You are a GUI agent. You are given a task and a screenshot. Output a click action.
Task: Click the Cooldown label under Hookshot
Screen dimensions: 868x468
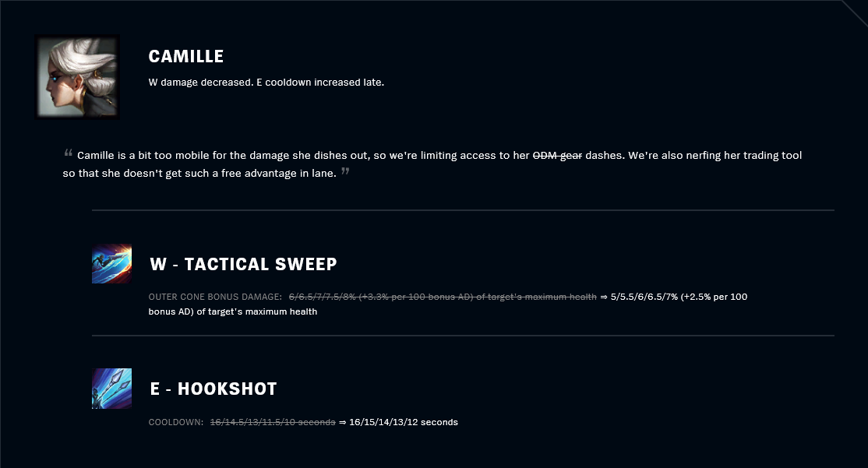(176, 422)
